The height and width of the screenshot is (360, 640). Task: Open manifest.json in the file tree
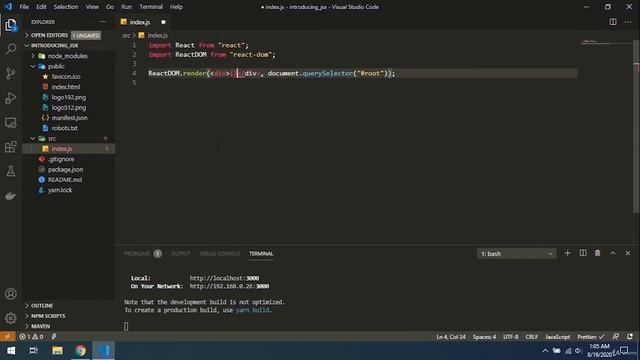[x=69, y=118]
